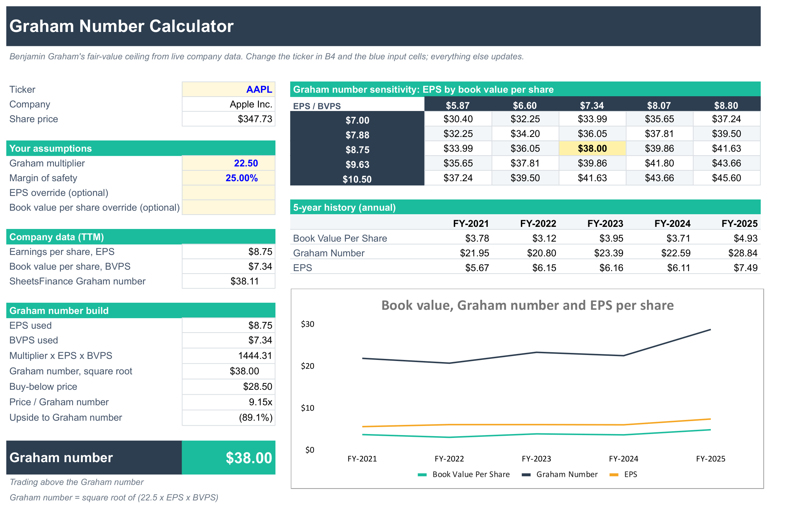This screenshot has width=812, height=512.
Task: Select the share price $347.73 cell
Action: (x=228, y=119)
